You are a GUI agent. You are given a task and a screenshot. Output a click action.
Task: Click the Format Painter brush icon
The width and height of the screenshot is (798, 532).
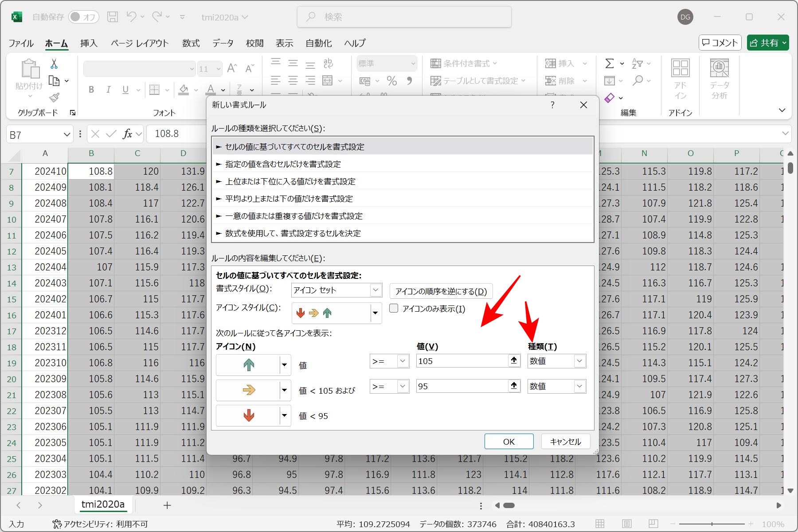click(54, 97)
